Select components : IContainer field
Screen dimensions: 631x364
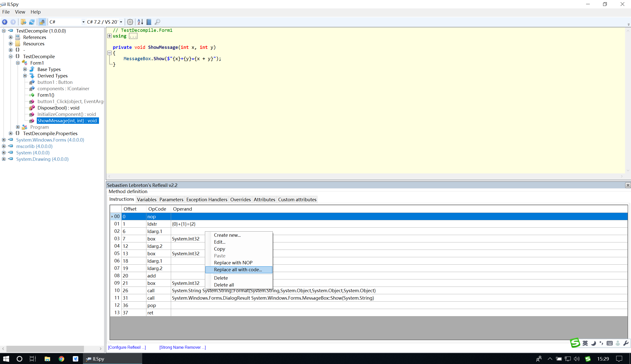(63, 89)
